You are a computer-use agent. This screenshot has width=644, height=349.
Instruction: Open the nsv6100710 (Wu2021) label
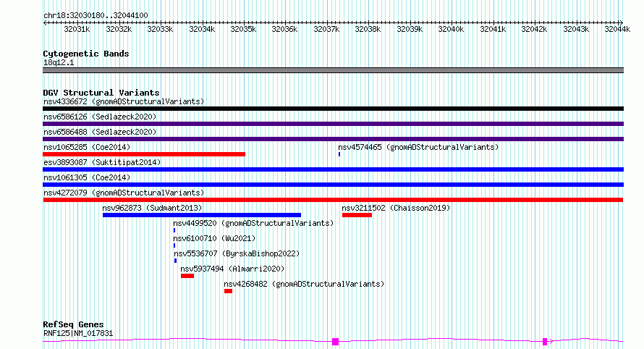[214, 238]
